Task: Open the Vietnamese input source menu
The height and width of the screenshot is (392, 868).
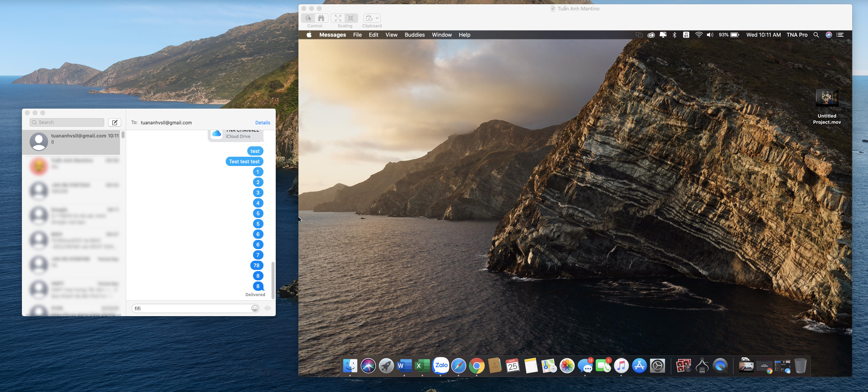Action: (686, 35)
